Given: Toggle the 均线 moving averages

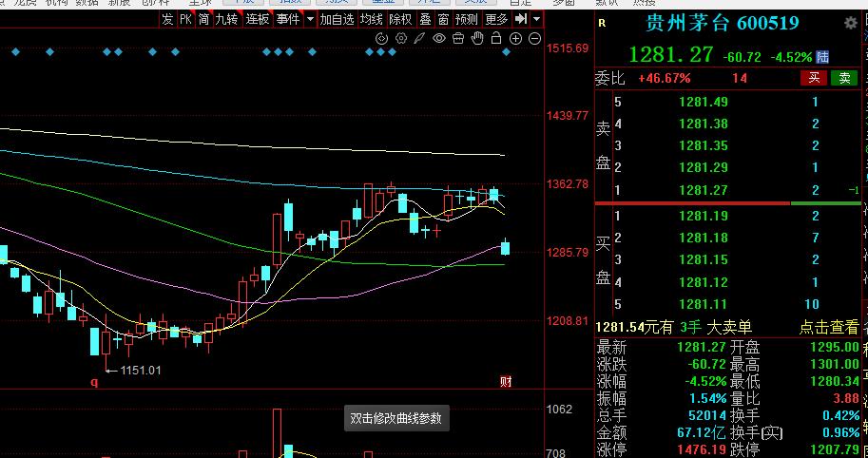Looking at the screenshot, I should (371, 19).
